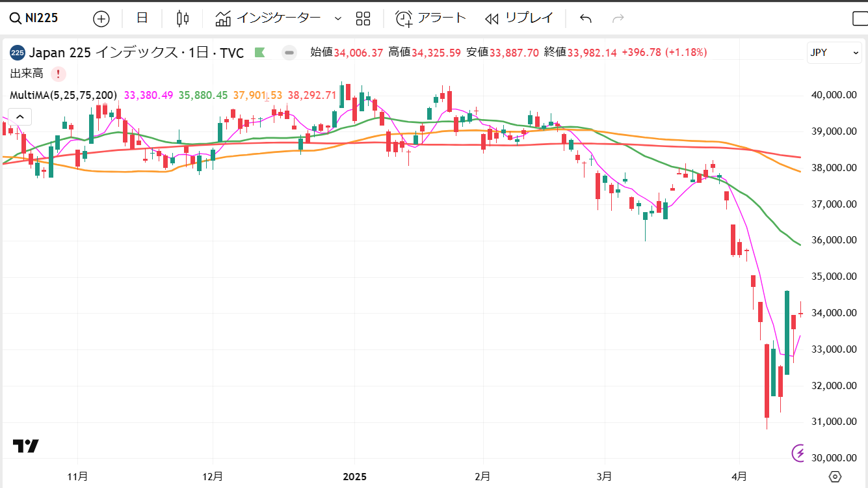Open chart settings gear at bottom right

pos(836,477)
